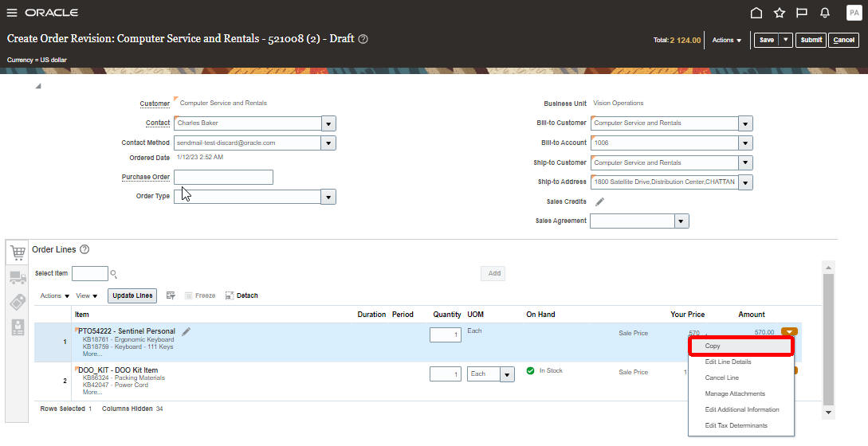Open notifications bell icon
The height and width of the screenshot is (446, 868).
(x=825, y=13)
